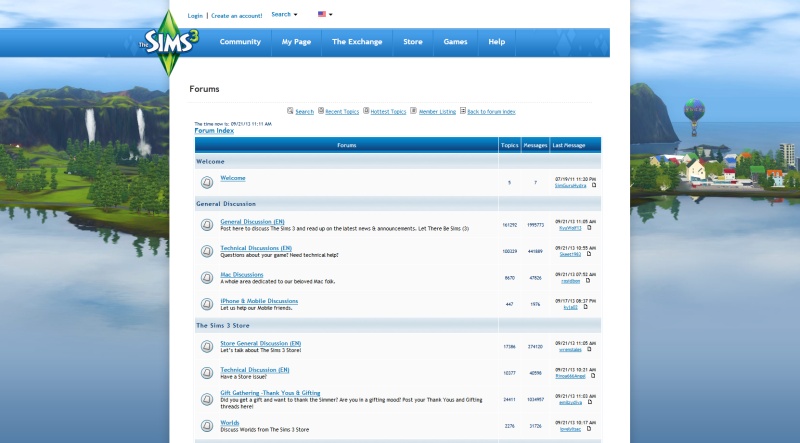The image size is (800, 443).
Task: Open The Exchange menu
Action: click(x=357, y=42)
